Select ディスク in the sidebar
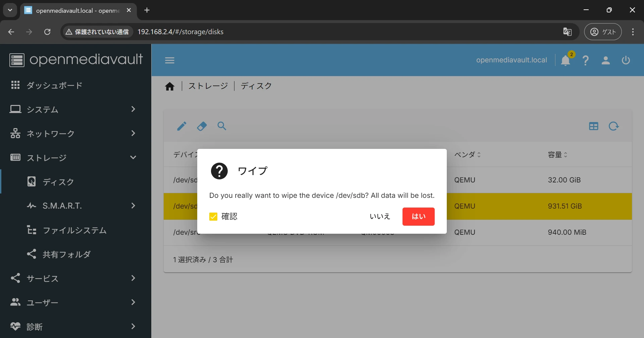 pos(75,182)
